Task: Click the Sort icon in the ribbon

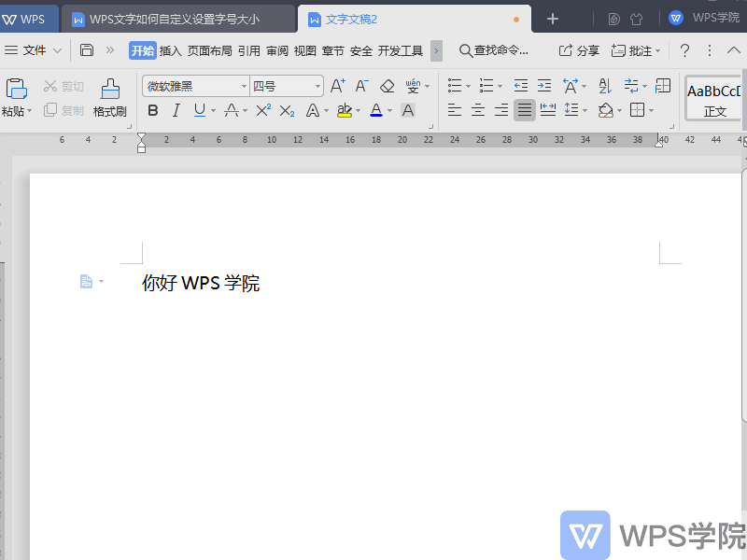Action: (604, 85)
